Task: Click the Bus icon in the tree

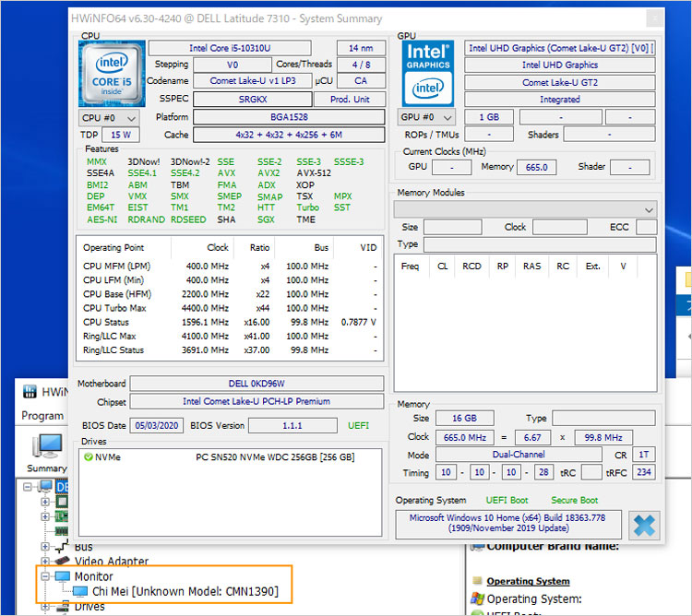Action: click(62, 547)
